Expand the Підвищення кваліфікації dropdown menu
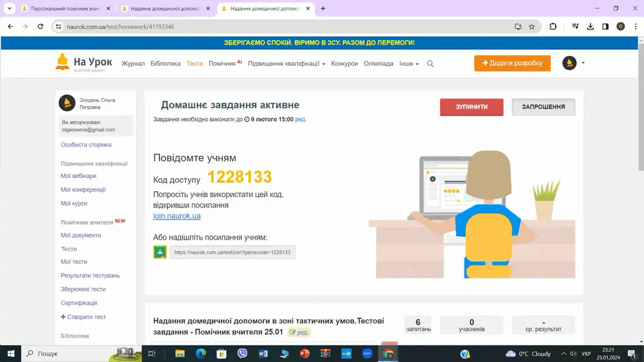This screenshot has width=644, height=362. (286, 64)
